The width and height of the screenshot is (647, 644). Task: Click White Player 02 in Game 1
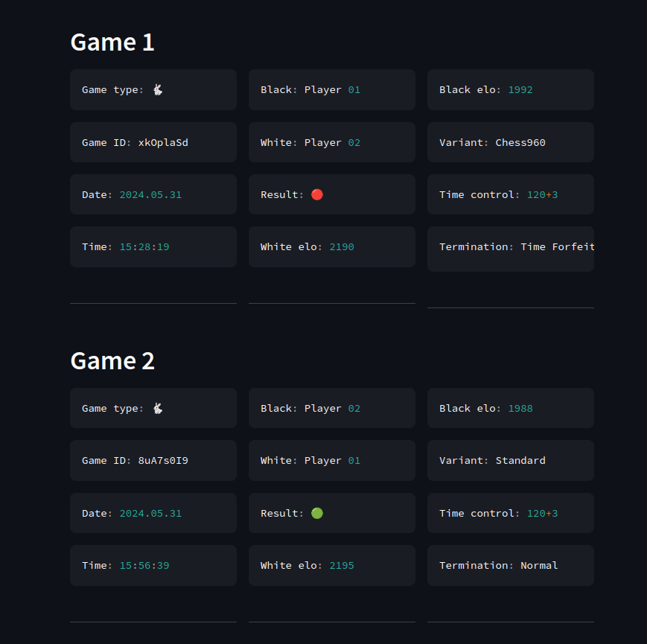tap(332, 142)
